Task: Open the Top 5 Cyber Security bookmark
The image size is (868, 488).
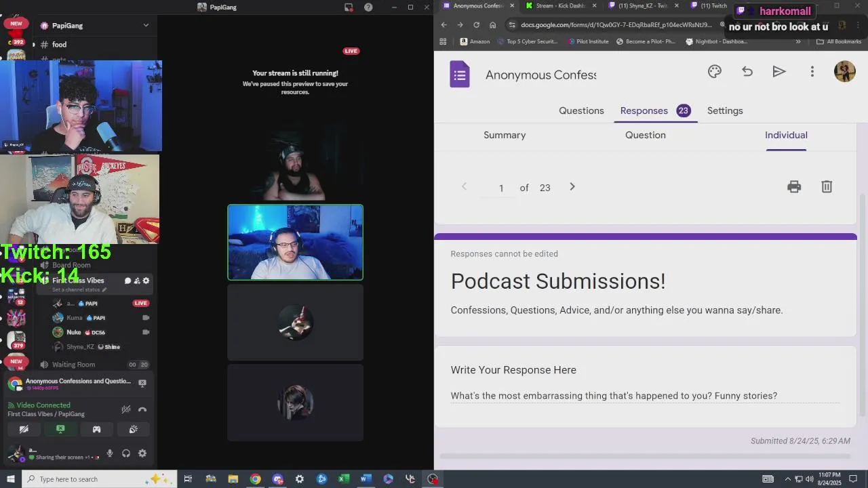Action: [x=527, y=41]
